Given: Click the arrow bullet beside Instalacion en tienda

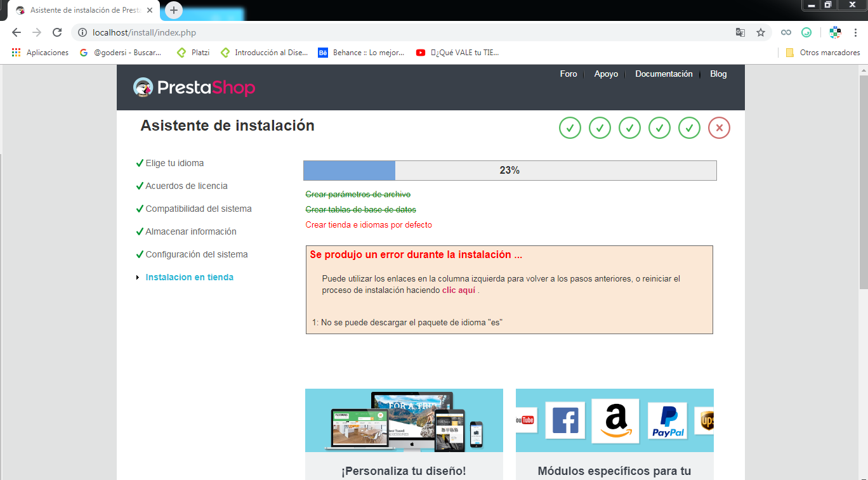Looking at the screenshot, I should (x=138, y=278).
